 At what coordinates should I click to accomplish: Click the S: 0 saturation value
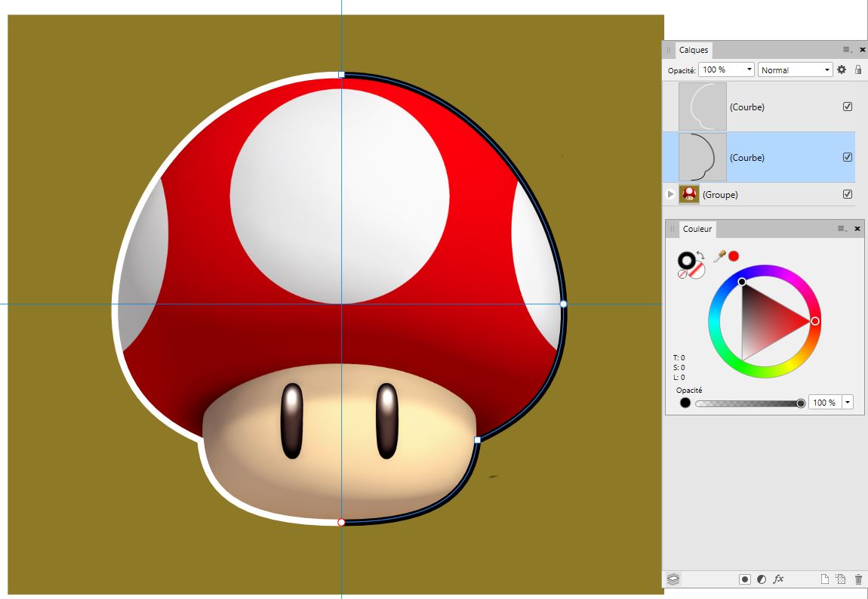[679, 368]
